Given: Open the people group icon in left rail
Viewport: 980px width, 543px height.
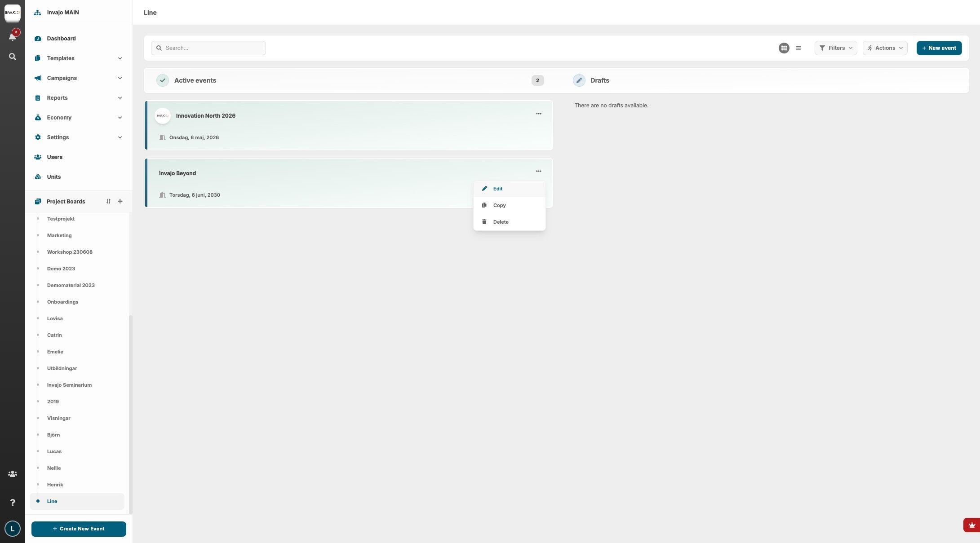Looking at the screenshot, I should pyautogui.click(x=13, y=474).
